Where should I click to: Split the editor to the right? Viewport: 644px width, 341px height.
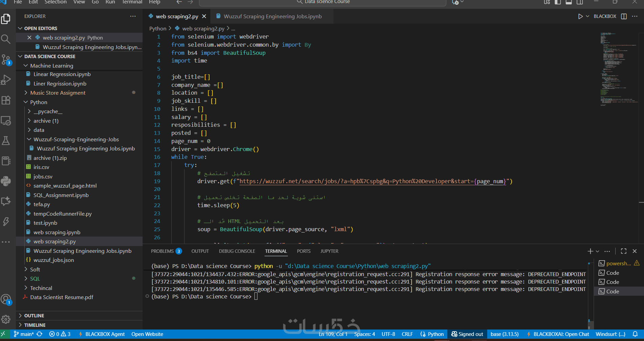coord(624,16)
